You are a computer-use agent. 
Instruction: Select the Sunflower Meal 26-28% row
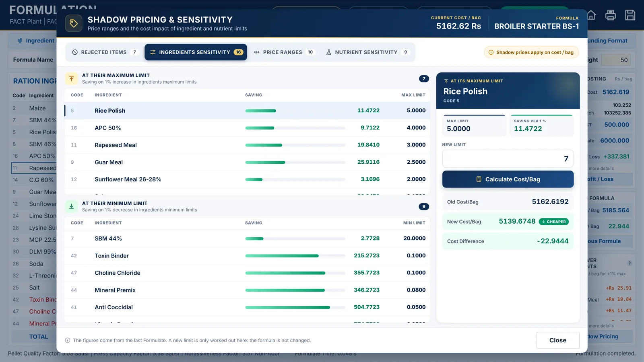pyautogui.click(x=247, y=179)
